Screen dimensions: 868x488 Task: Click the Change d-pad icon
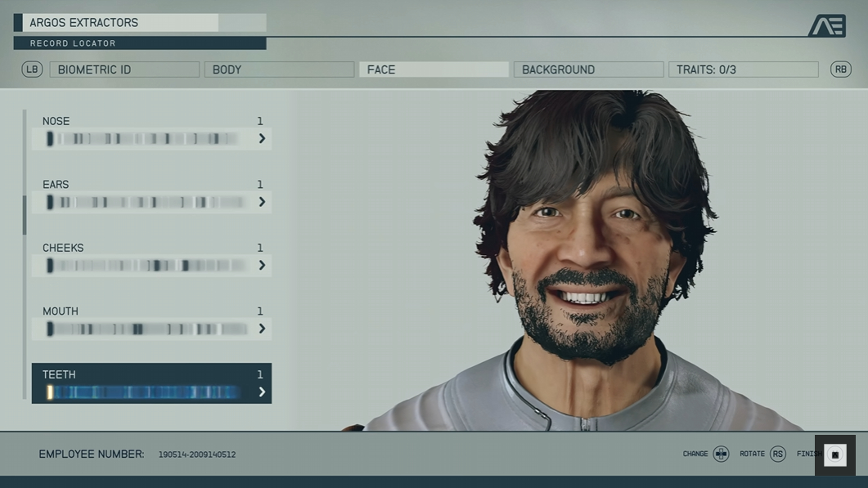click(721, 454)
